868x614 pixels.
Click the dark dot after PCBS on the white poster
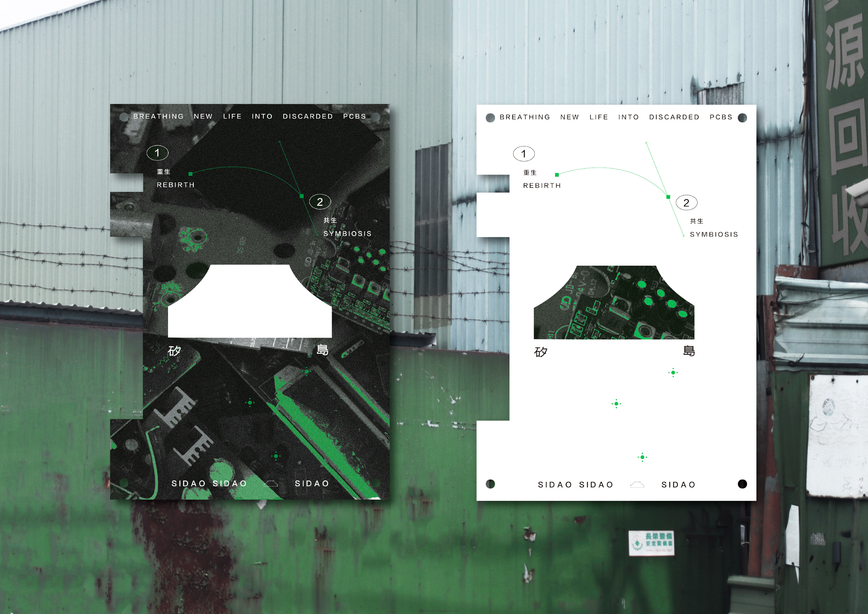pyautogui.click(x=742, y=118)
